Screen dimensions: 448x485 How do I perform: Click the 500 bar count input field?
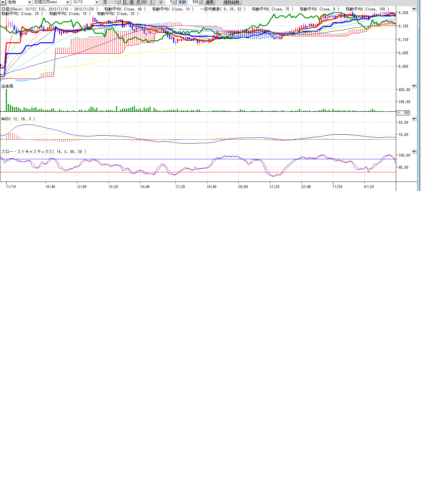(194, 2)
